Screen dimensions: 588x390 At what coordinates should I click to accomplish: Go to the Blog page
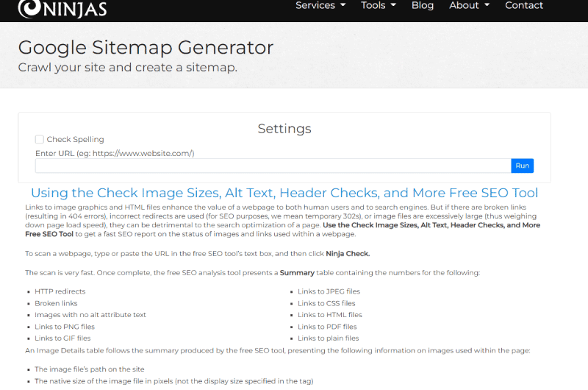pos(422,5)
